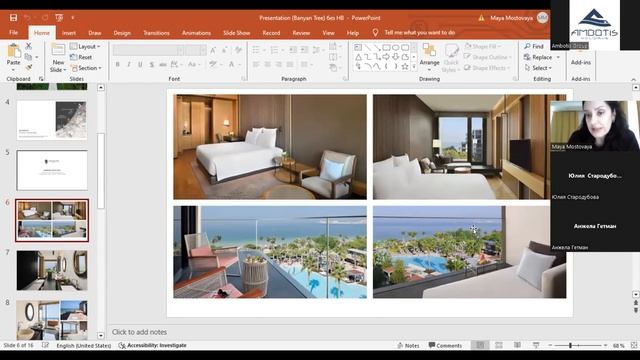
Task: Select the rectangle shape in the shapes gallery
Action: coord(387,48)
